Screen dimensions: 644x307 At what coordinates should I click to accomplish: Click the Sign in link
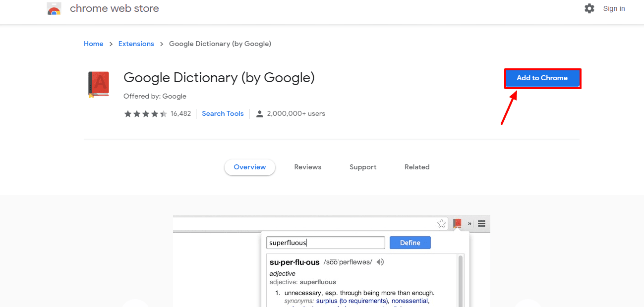point(614,8)
